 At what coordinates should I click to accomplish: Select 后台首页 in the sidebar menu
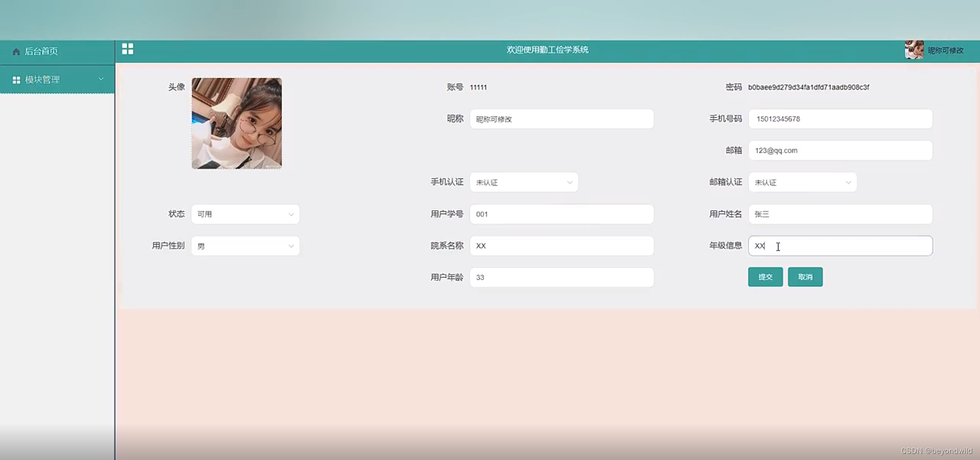point(41,52)
